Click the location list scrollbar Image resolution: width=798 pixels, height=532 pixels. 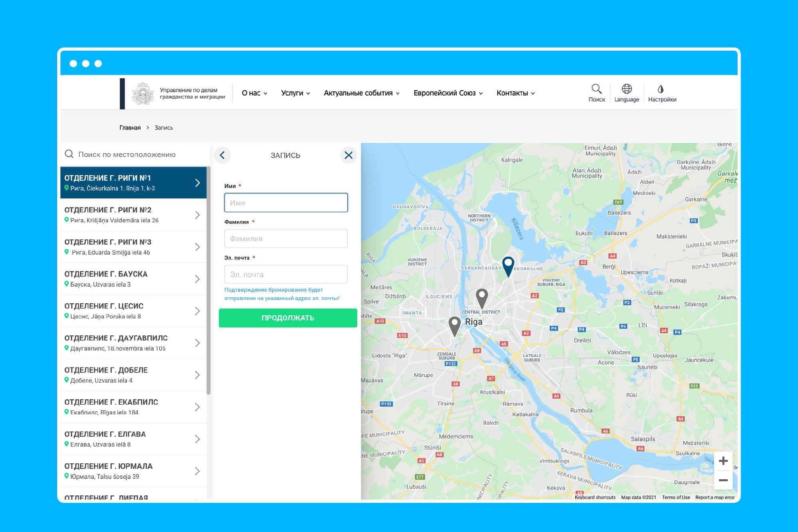click(208, 279)
